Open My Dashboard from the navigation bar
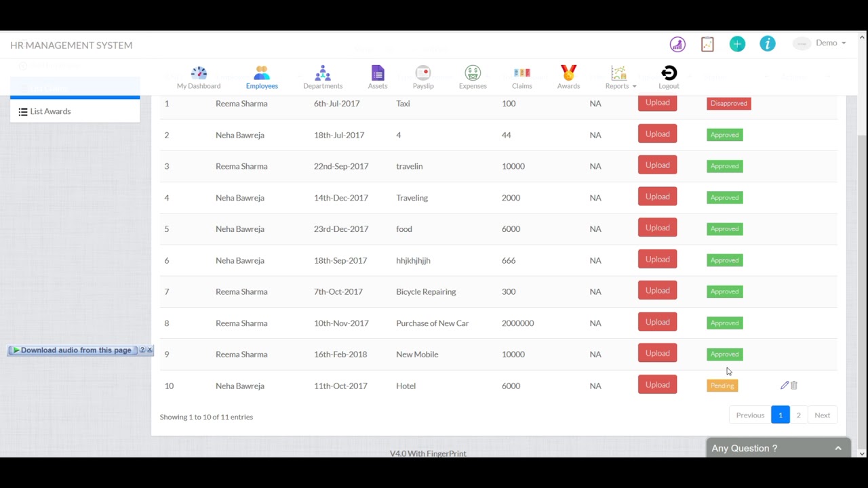Image resolution: width=868 pixels, height=488 pixels. pos(199,77)
